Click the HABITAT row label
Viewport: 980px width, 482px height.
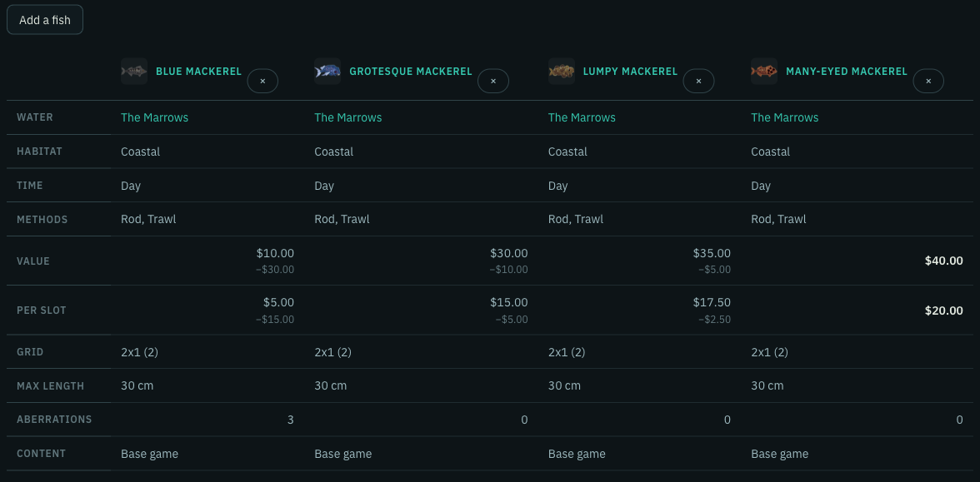[x=39, y=152]
